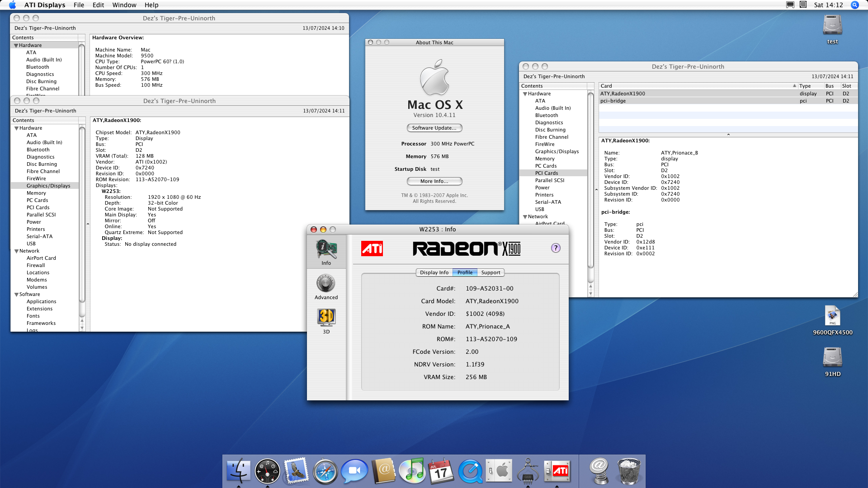Image resolution: width=868 pixels, height=488 pixels.
Task: Click More Info button in About This Mac
Action: pos(434,181)
